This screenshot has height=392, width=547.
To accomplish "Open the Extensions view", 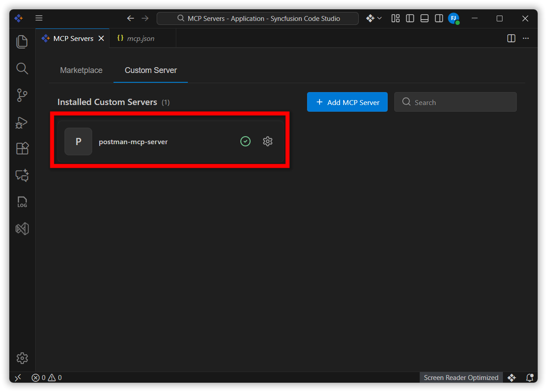I will coord(22,148).
